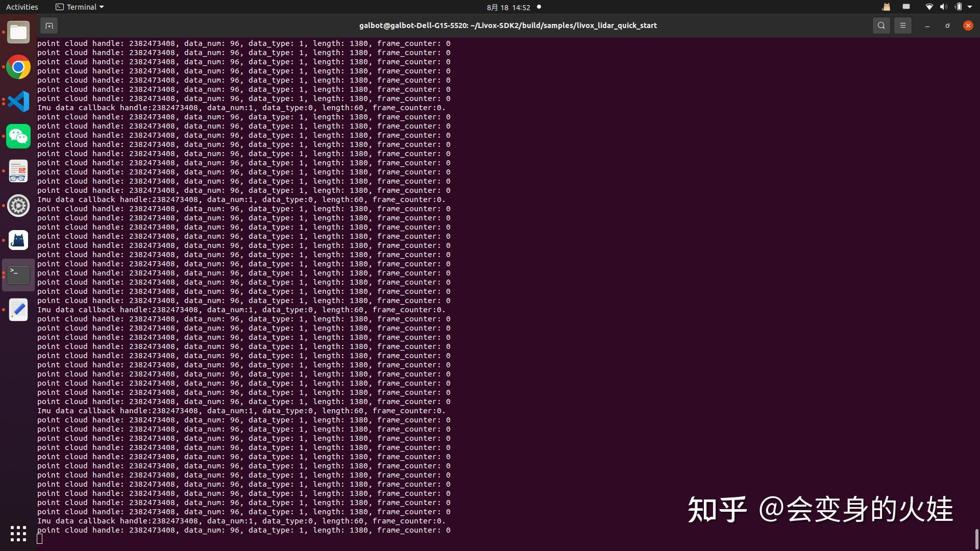Screen dimensions: 980x551
Task: Open WeChat from the dock
Action: (x=18, y=136)
